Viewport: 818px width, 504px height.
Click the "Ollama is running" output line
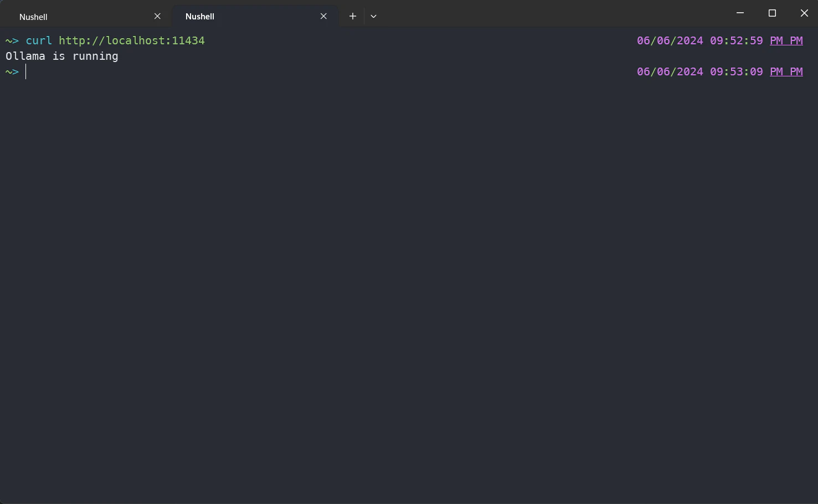[62, 56]
